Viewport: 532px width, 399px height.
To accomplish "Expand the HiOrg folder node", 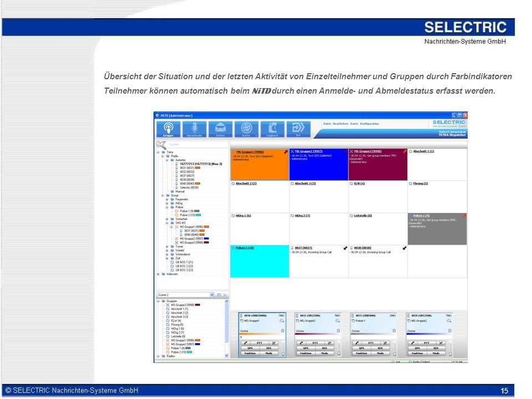I will point(167,203).
